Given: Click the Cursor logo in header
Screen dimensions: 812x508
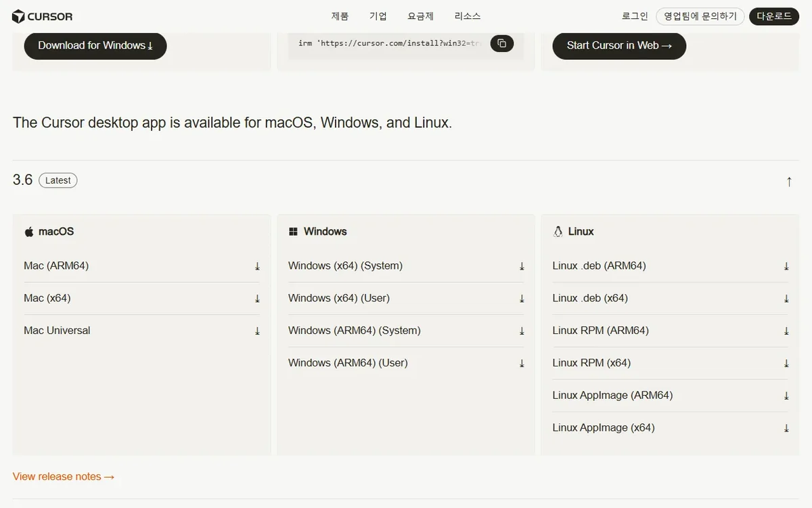Looking at the screenshot, I should coord(43,16).
